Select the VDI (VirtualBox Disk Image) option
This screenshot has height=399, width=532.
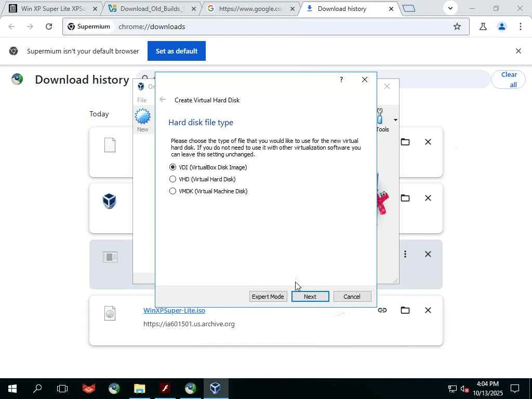point(172,167)
